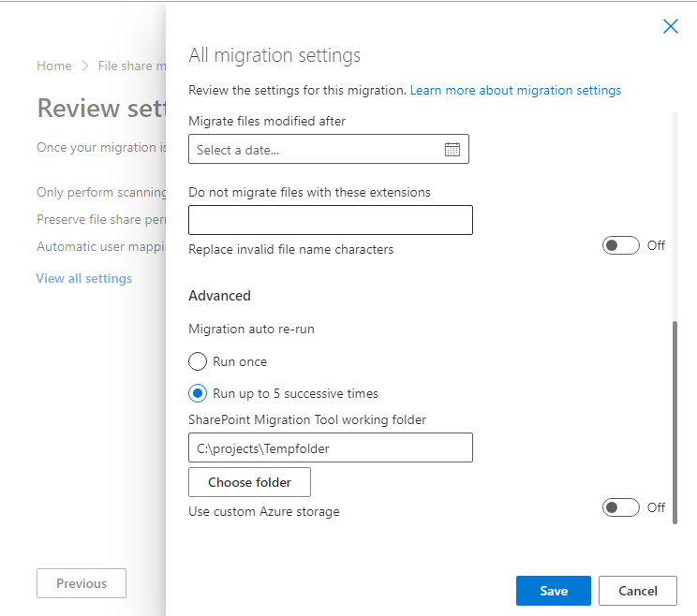Click the Advanced section heading

coord(219,296)
